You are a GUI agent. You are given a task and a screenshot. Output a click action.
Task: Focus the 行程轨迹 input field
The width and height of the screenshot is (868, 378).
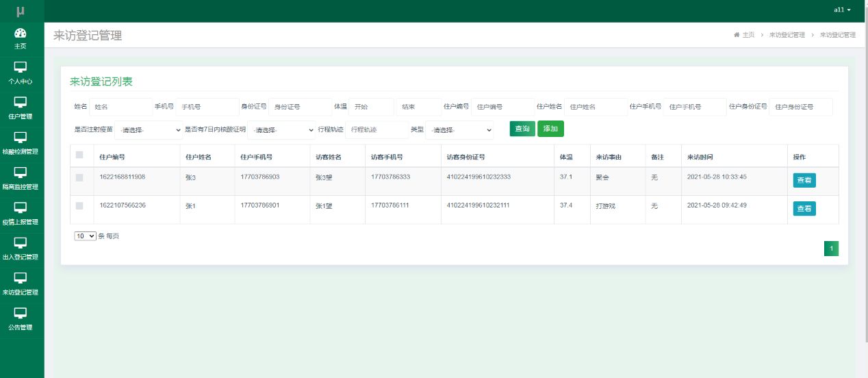pos(376,129)
